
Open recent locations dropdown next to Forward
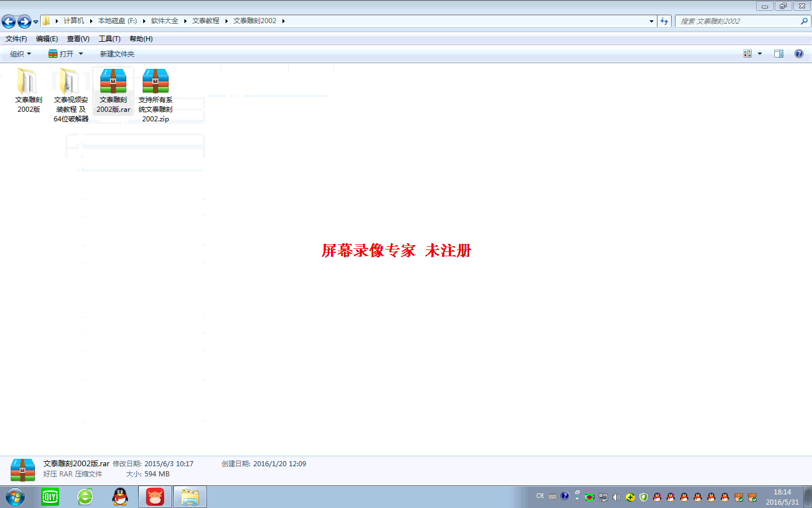click(36, 22)
